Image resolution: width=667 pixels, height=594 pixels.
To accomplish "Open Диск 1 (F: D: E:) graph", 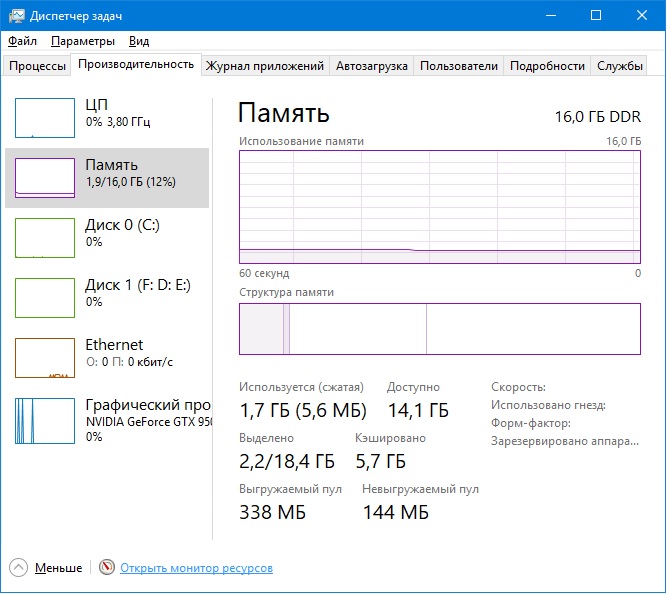I will coord(45,297).
